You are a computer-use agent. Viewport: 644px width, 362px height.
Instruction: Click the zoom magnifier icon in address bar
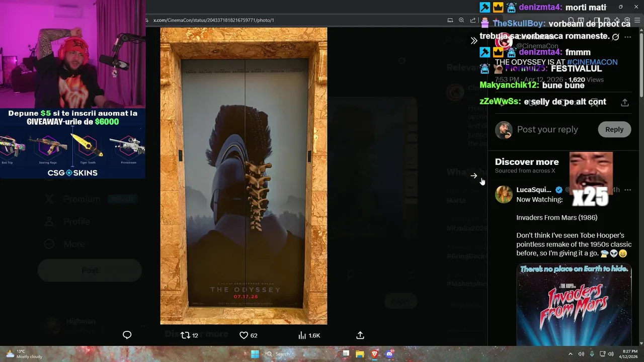point(461,20)
